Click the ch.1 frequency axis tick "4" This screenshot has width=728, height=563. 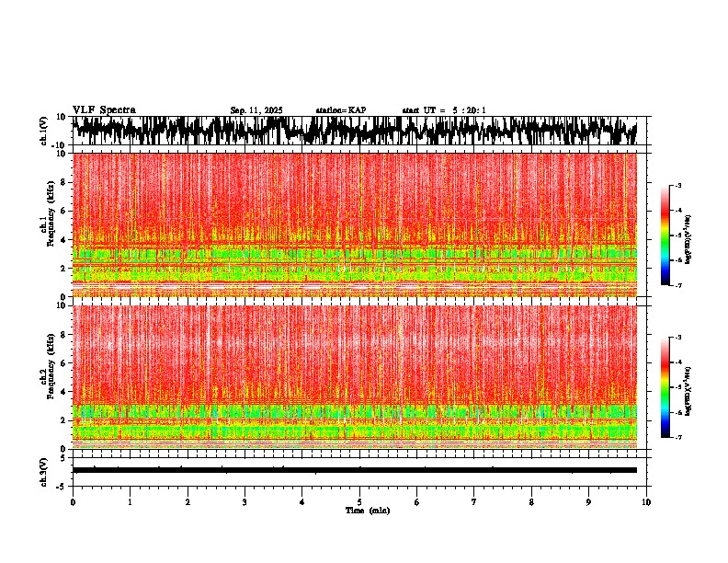(63, 240)
